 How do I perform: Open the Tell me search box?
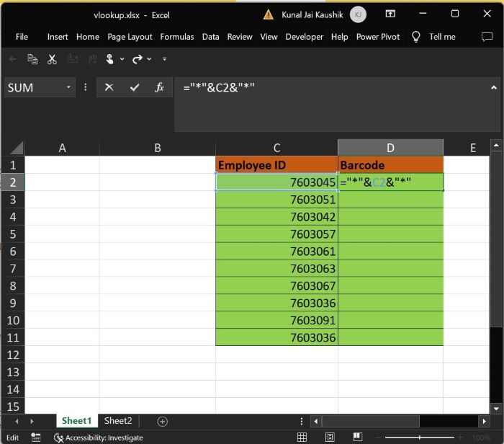pyautogui.click(x=441, y=37)
